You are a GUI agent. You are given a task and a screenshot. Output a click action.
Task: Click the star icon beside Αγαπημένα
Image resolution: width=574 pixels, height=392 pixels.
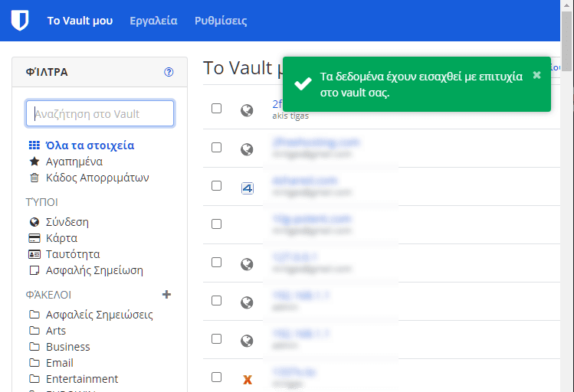click(34, 162)
